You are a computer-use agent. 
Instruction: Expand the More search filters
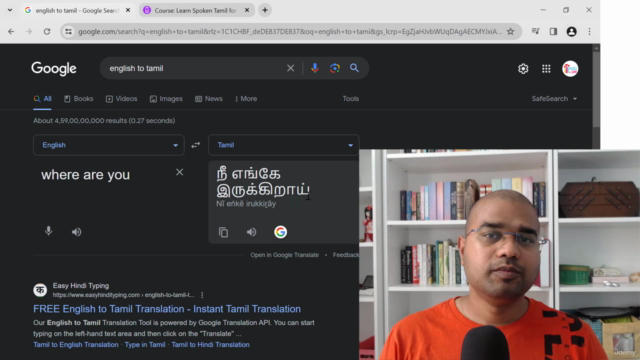coord(246,99)
